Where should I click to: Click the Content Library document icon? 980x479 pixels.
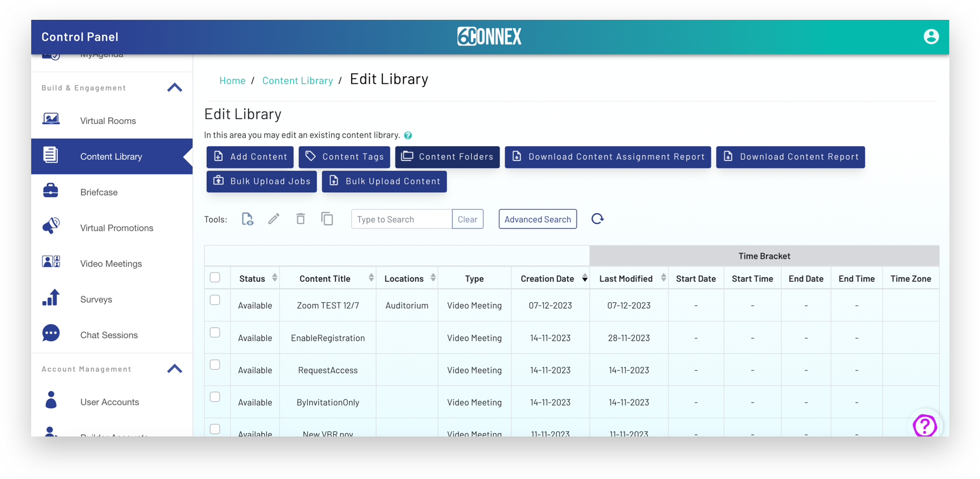pos(50,155)
